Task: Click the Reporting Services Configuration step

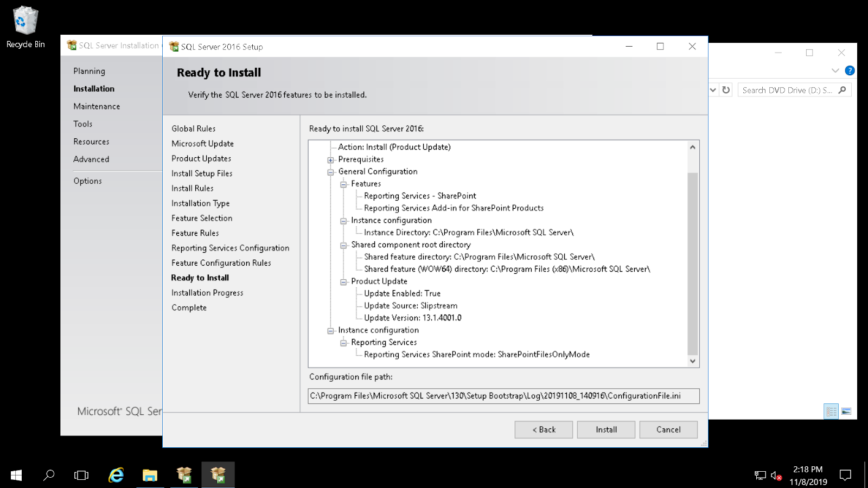Action: [231, 248]
